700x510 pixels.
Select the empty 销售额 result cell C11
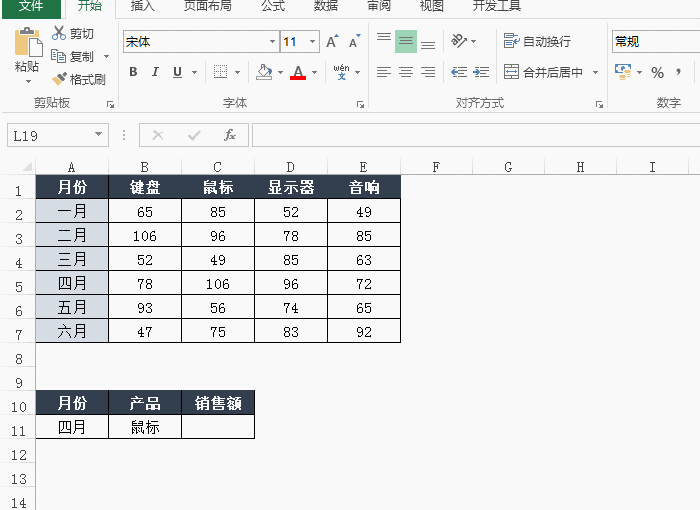(x=218, y=427)
